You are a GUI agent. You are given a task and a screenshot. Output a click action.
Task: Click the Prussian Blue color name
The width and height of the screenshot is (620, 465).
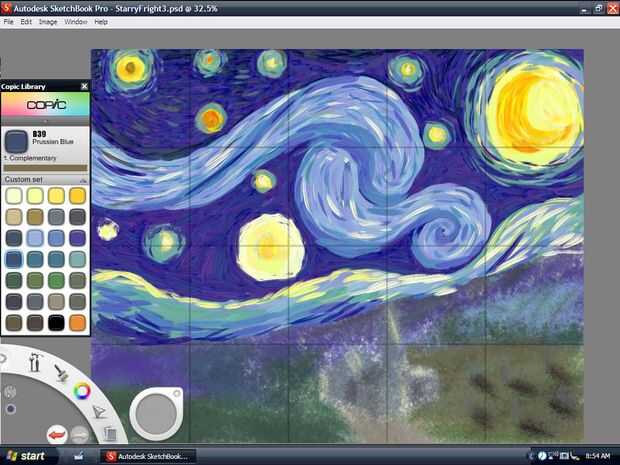coord(53,142)
